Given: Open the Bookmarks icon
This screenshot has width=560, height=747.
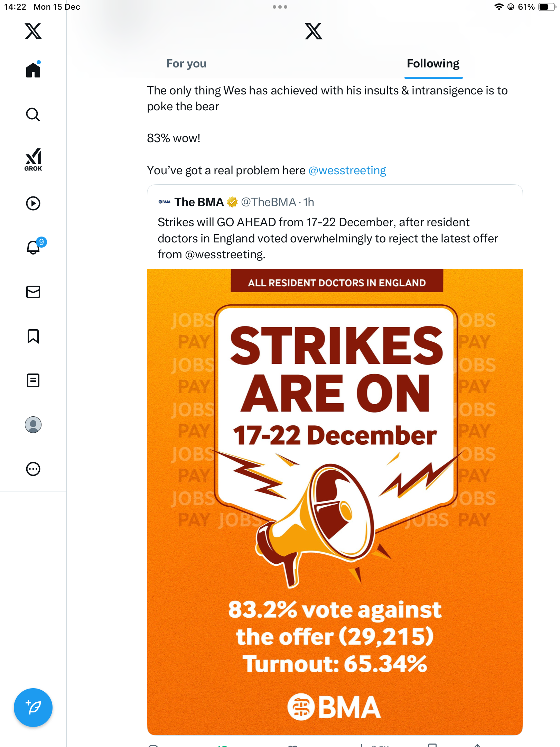Looking at the screenshot, I should (33, 336).
